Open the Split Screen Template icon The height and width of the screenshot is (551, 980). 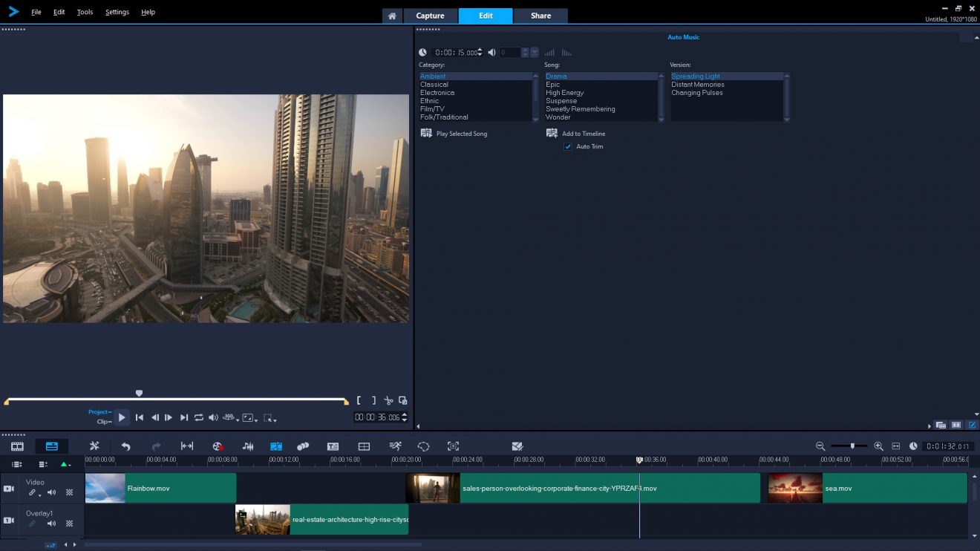[364, 446]
